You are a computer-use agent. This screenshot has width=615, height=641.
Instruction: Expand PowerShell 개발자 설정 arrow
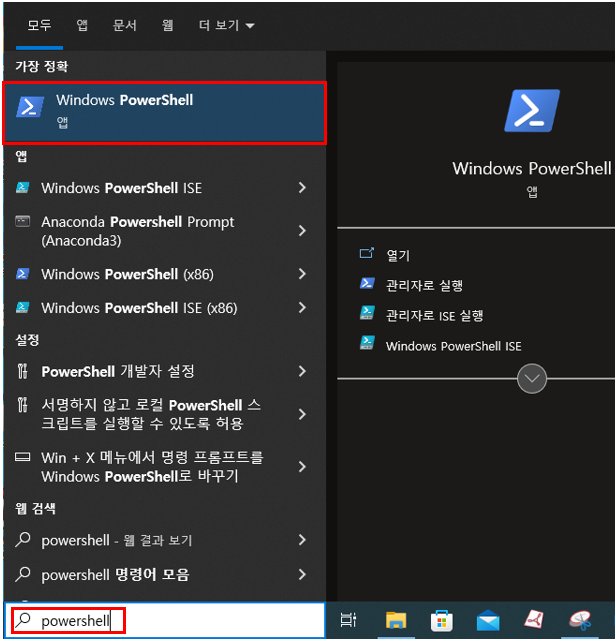pyautogui.click(x=302, y=371)
